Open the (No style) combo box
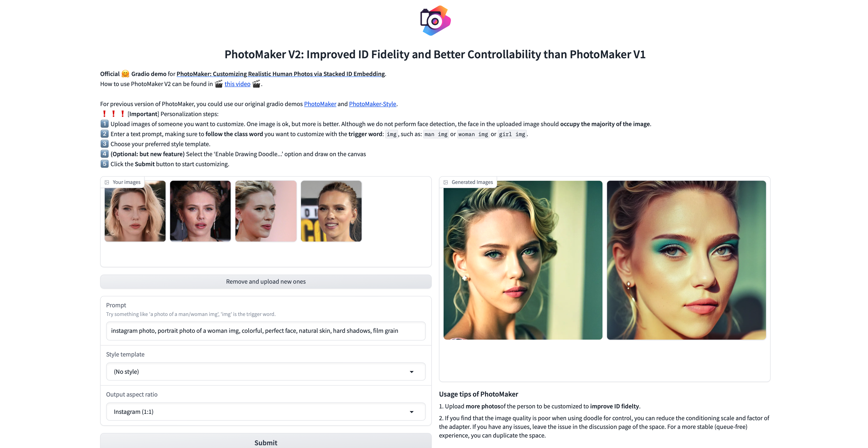Image resolution: width=868 pixels, height=448 pixels. coord(266,372)
